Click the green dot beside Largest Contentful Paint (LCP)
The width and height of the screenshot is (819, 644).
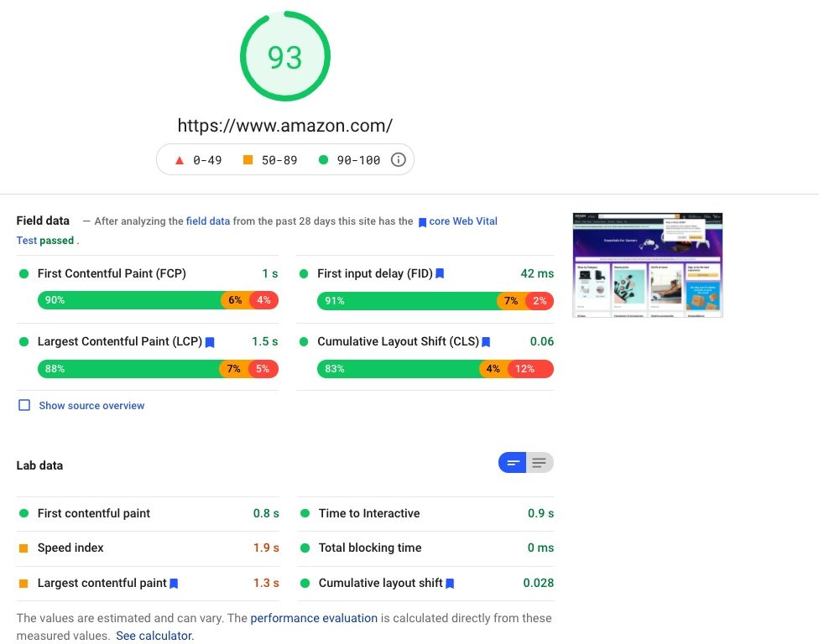pos(23,342)
